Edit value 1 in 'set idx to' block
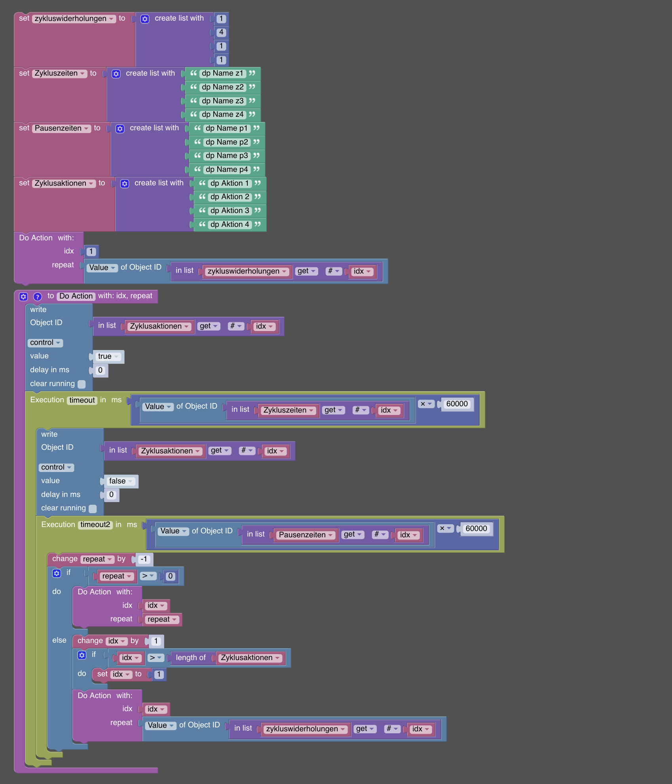Image resolution: width=672 pixels, height=784 pixels. click(159, 674)
